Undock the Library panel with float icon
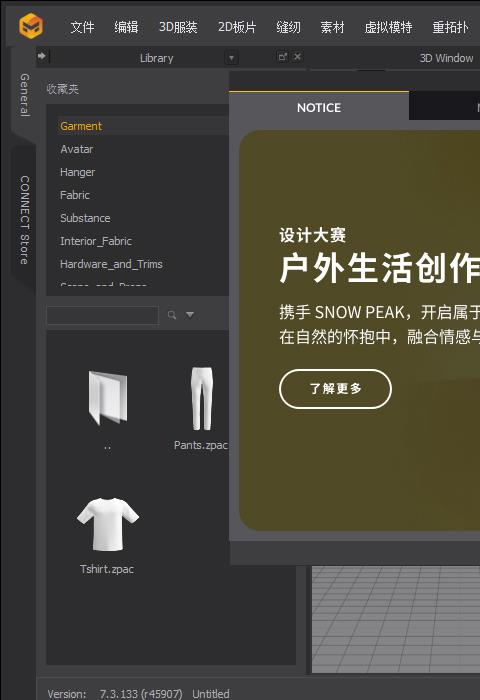The height and width of the screenshot is (700, 480). pyautogui.click(x=282, y=57)
